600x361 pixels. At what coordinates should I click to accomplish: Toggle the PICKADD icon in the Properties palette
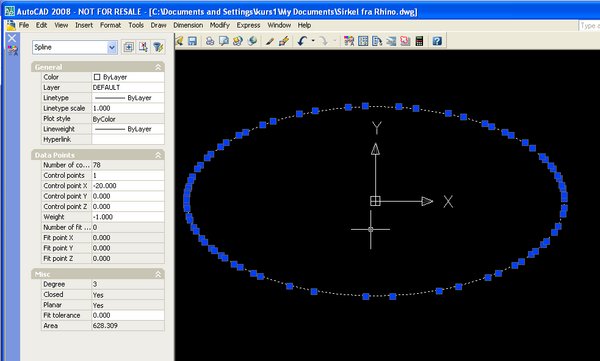click(x=129, y=47)
